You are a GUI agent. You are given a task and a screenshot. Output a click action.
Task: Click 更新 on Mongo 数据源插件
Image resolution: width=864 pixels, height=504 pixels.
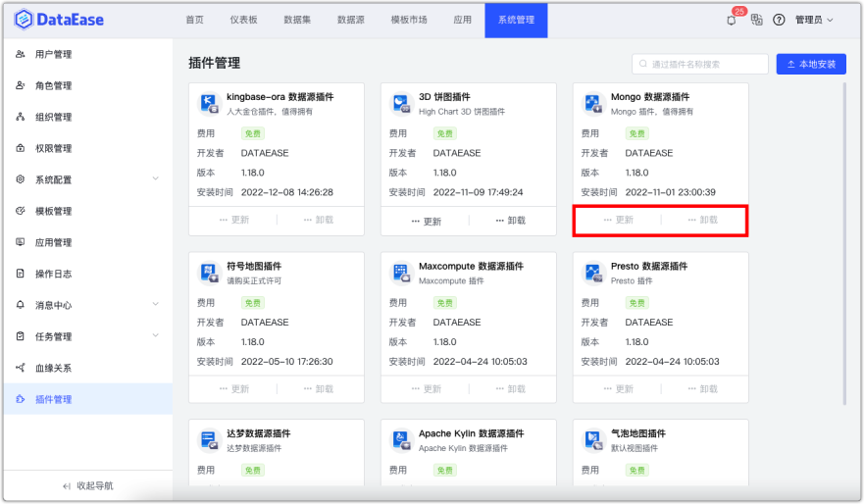(x=618, y=220)
